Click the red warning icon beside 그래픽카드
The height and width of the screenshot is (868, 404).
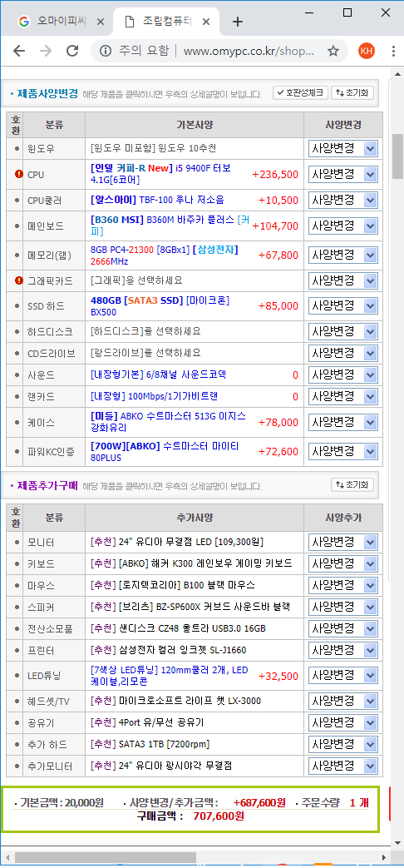[19, 280]
